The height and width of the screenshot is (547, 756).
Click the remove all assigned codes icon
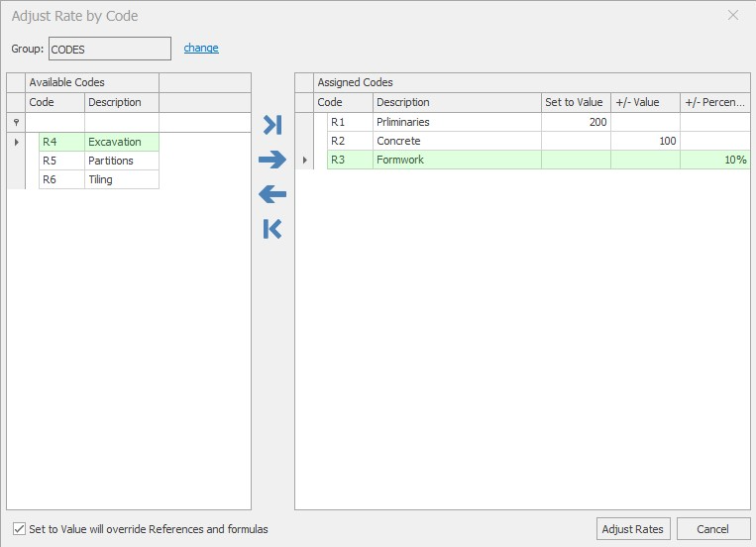pyautogui.click(x=272, y=229)
